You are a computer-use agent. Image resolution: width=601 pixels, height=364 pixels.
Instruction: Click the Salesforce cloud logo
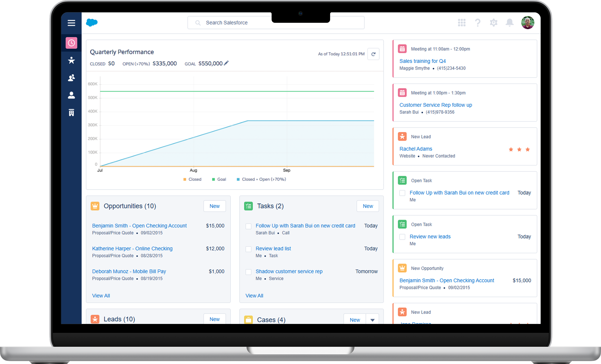(92, 22)
